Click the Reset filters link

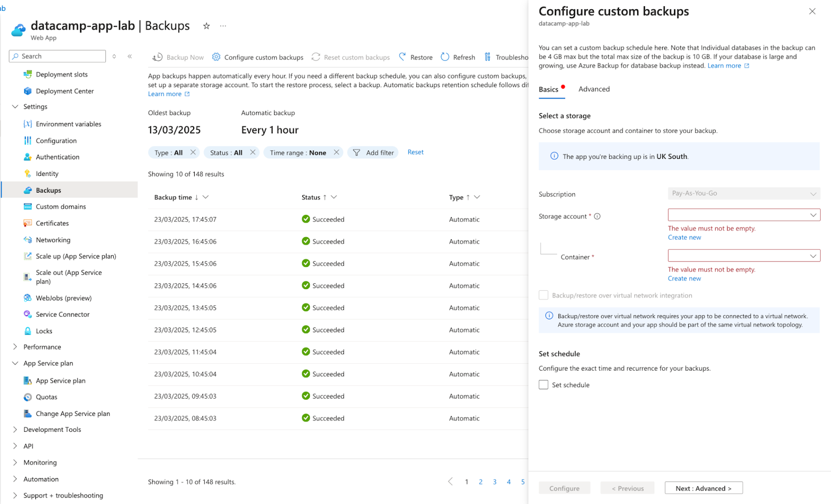pyautogui.click(x=415, y=152)
